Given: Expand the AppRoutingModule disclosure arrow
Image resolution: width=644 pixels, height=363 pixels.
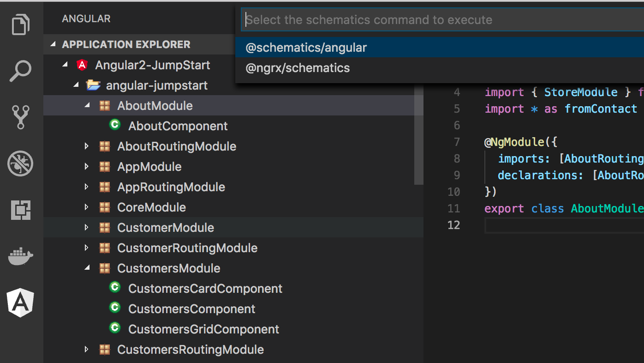Looking at the screenshot, I should coord(87,187).
